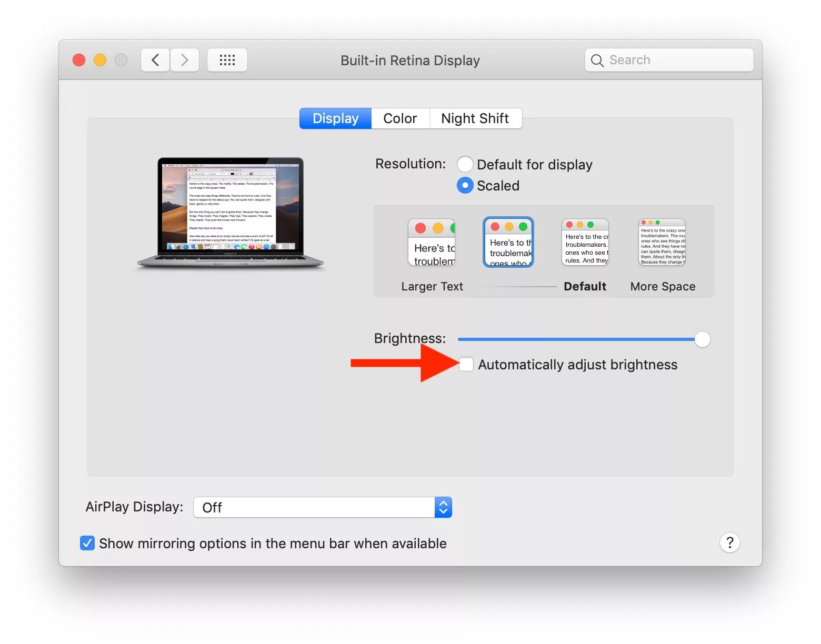Image resolution: width=821 pixels, height=644 pixels.
Task: Click the More Space label
Action: pyautogui.click(x=663, y=286)
